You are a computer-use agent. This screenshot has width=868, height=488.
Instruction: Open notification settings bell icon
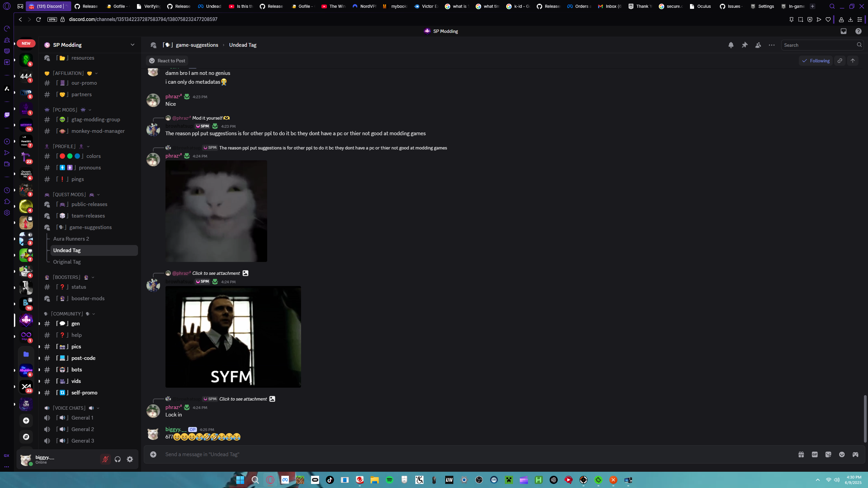tap(731, 45)
